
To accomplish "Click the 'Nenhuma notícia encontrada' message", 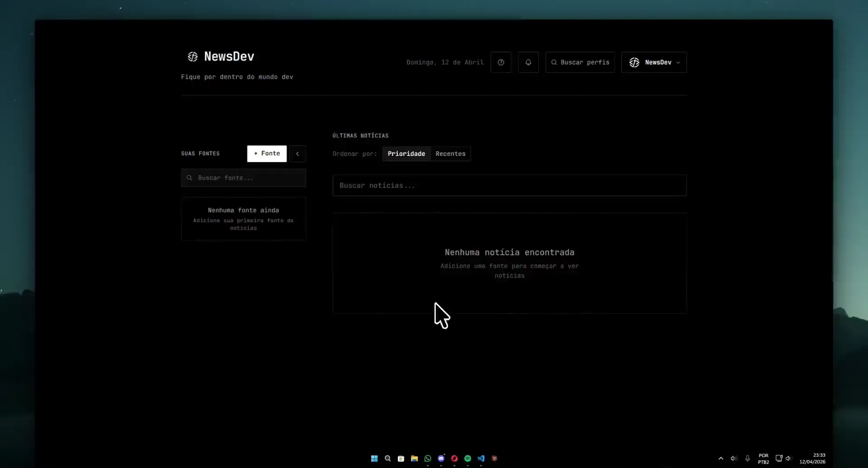I will coord(509,252).
